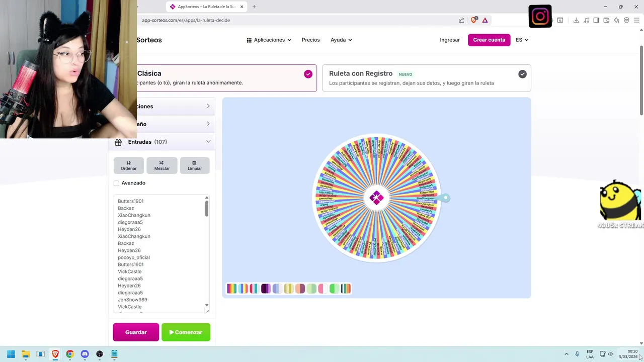This screenshot has width=644, height=362.
Task: Expand the design section ending in 'eño'
Action: tap(176, 124)
